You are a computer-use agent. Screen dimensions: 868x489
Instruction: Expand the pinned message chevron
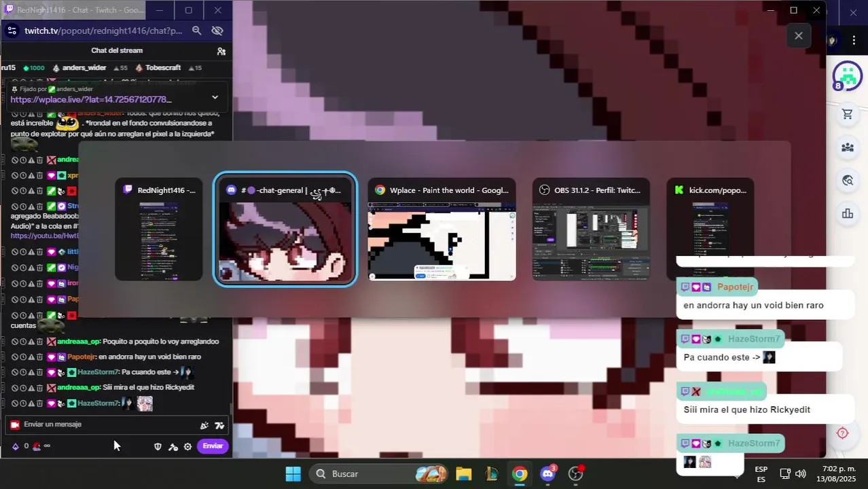(x=215, y=97)
